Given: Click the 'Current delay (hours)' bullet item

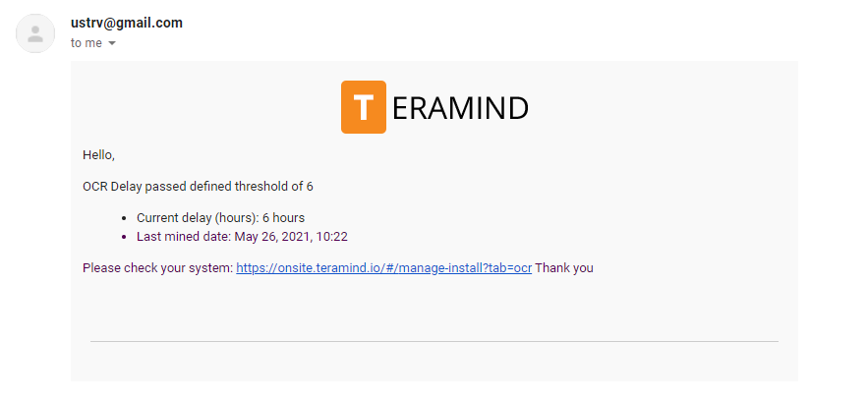Looking at the screenshot, I should (x=220, y=217).
